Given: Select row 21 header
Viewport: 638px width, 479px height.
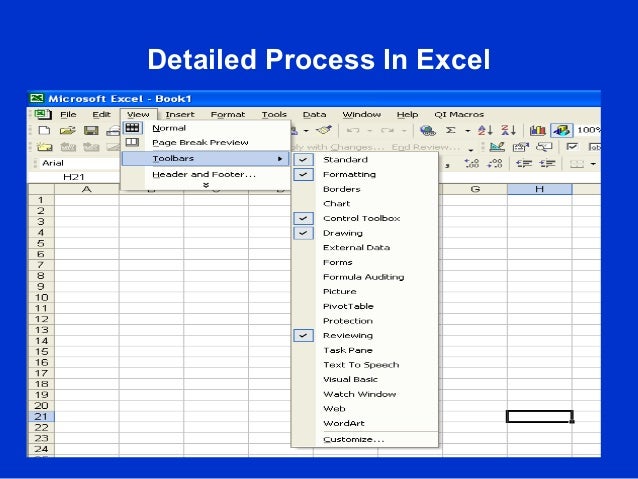Looking at the screenshot, I should tap(41, 416).
